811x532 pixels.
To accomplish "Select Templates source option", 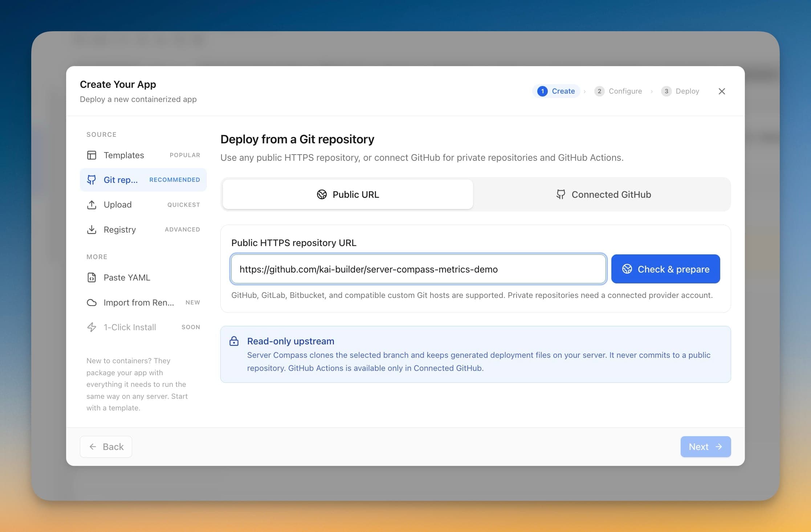I will pos(143,155).
